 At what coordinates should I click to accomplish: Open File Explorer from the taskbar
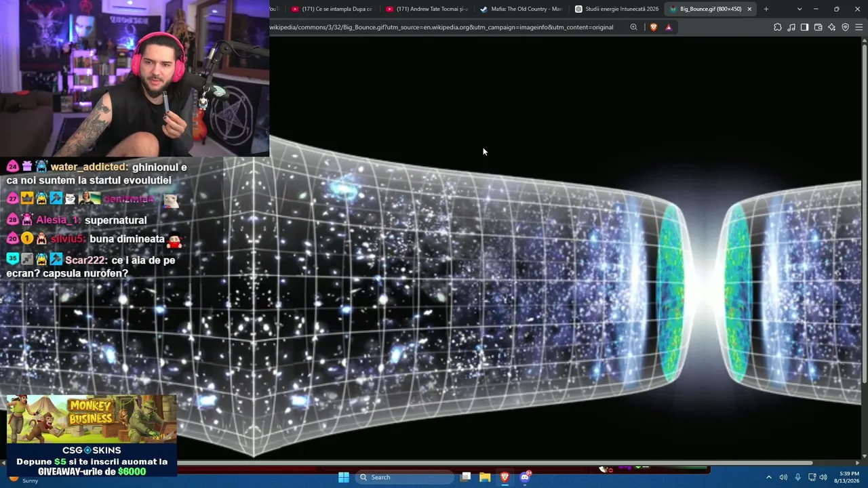click(x=485, y=477)
